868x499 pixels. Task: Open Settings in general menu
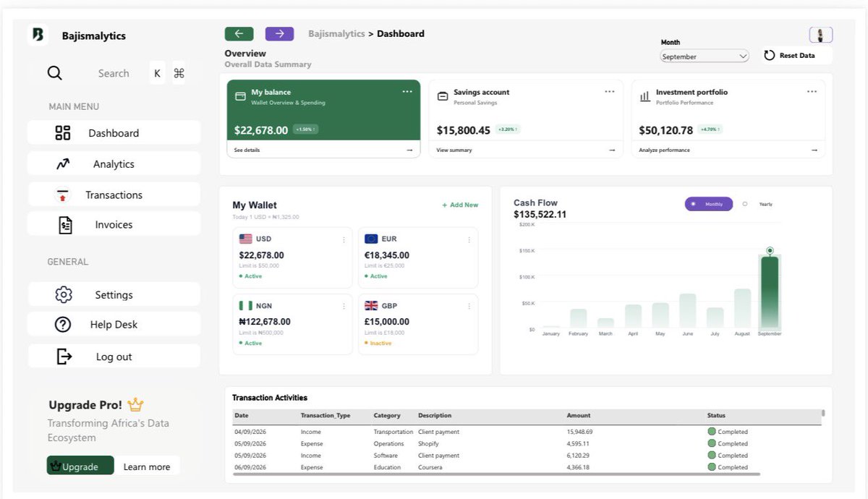click(114, 294)
